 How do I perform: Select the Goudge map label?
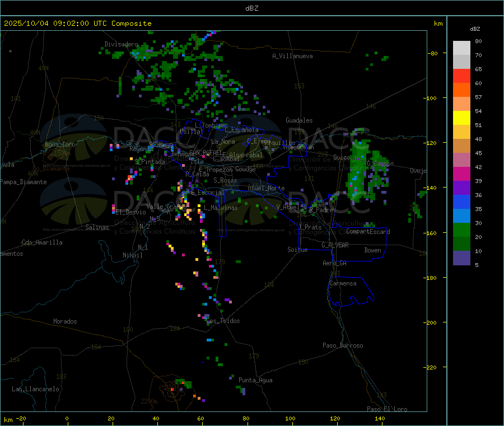coord(245,169)
